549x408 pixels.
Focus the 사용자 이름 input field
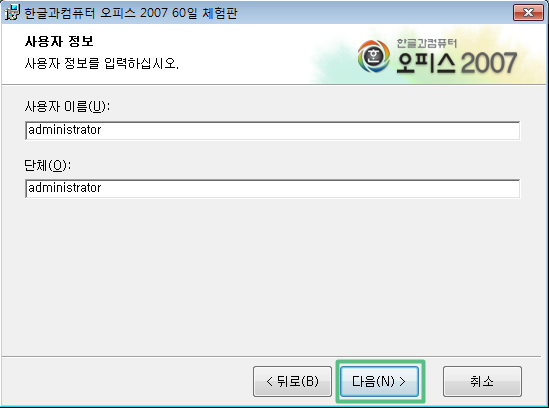coord(272,130)
